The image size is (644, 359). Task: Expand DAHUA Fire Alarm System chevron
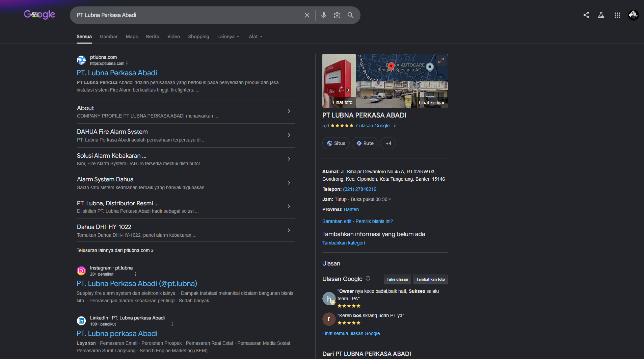pyautogui.click(x=289, y=135)
